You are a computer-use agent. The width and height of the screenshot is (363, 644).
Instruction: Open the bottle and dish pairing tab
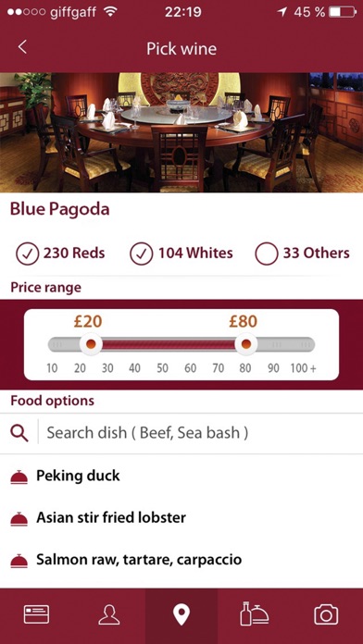(x=254, y=614)
